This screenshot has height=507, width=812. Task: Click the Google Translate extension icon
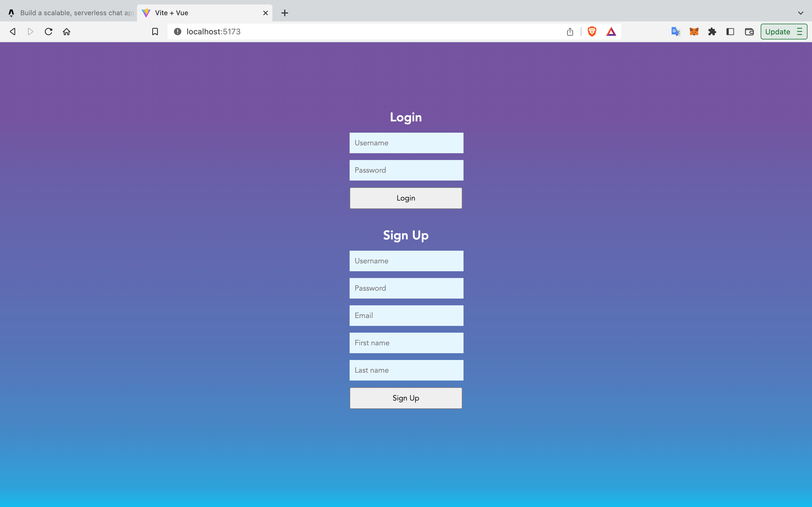click(676, 32)
